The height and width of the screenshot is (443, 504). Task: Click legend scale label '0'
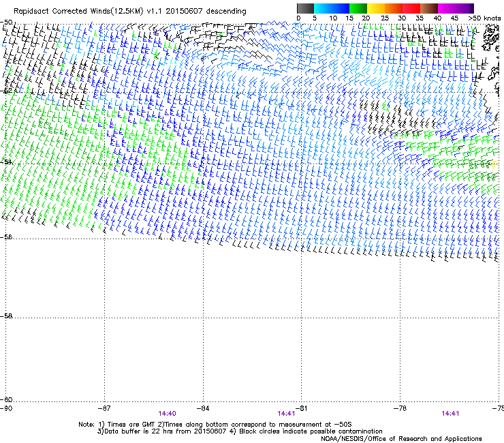point(298,18)
